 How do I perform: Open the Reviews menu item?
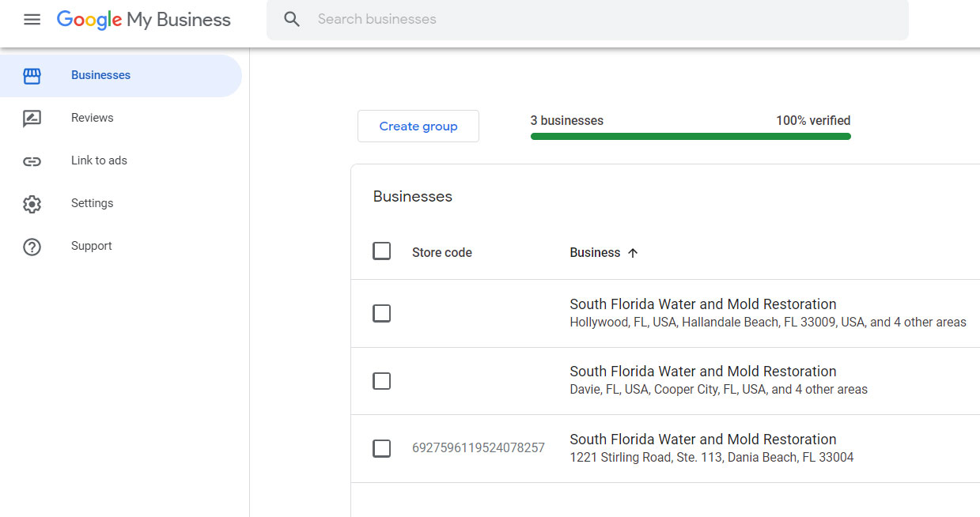(x=93, y=118)
